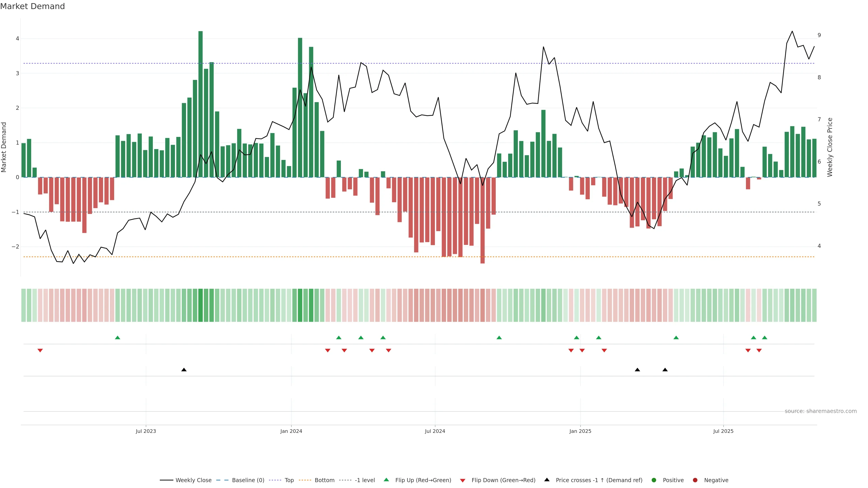
Task: Click the dark red Negative legend dot
Action: 695,480
